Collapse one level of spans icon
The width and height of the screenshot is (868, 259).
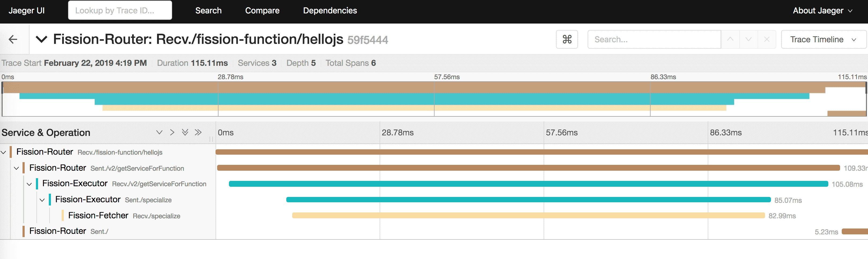pyautogui.click(x=172, y=132)
